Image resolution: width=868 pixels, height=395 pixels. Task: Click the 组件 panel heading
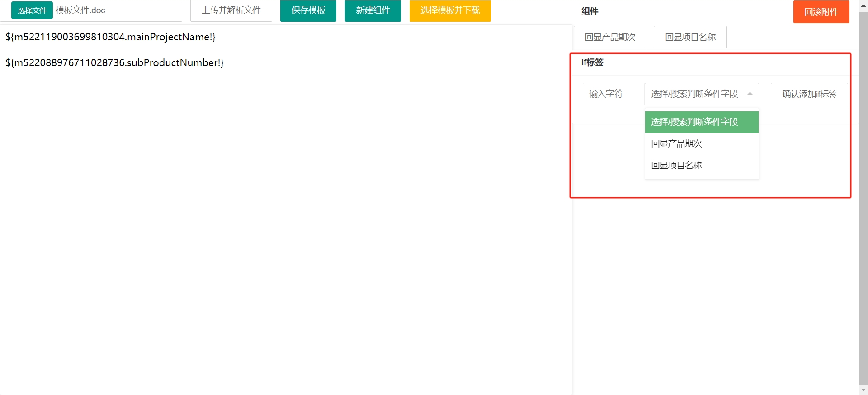[x=590, y=11]
